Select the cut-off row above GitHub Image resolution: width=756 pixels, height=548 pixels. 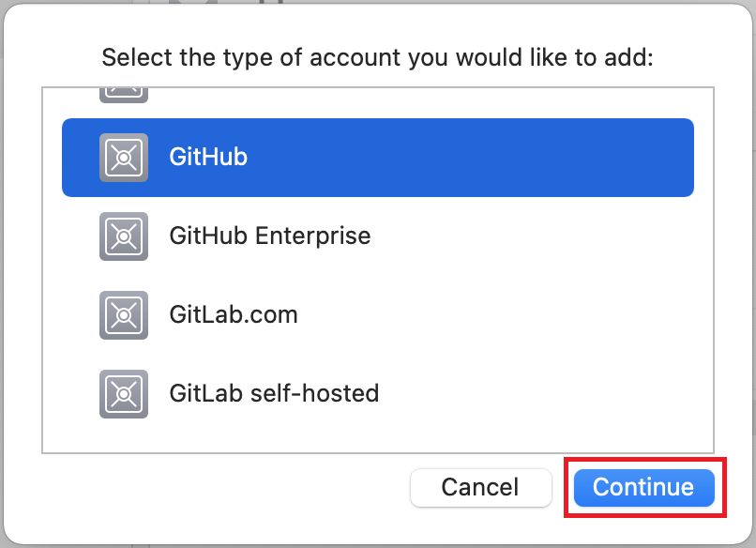(375, 94)
